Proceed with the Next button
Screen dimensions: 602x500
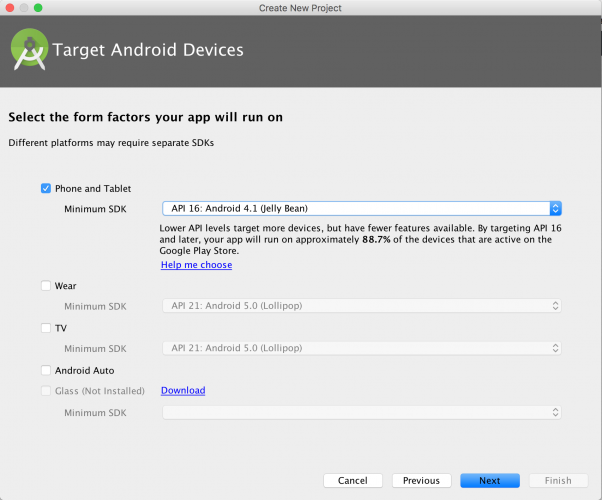(490, 480)
